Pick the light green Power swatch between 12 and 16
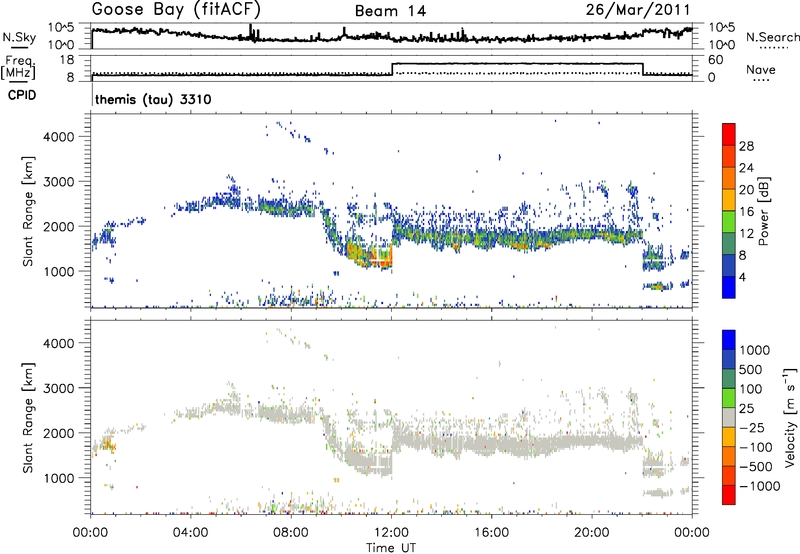Viewport: 800px width, 554px height. click(729, 222)
